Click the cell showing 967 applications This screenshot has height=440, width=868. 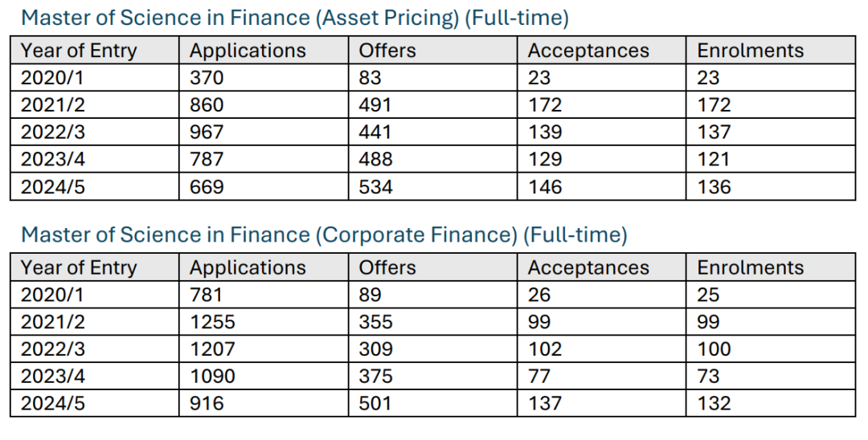[x=264, y=132]
